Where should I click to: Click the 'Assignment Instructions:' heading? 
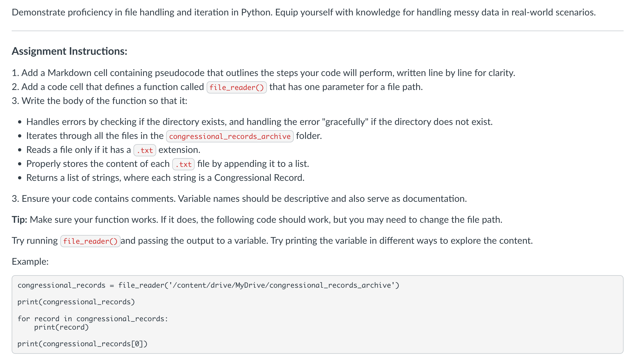coord(69,51)
